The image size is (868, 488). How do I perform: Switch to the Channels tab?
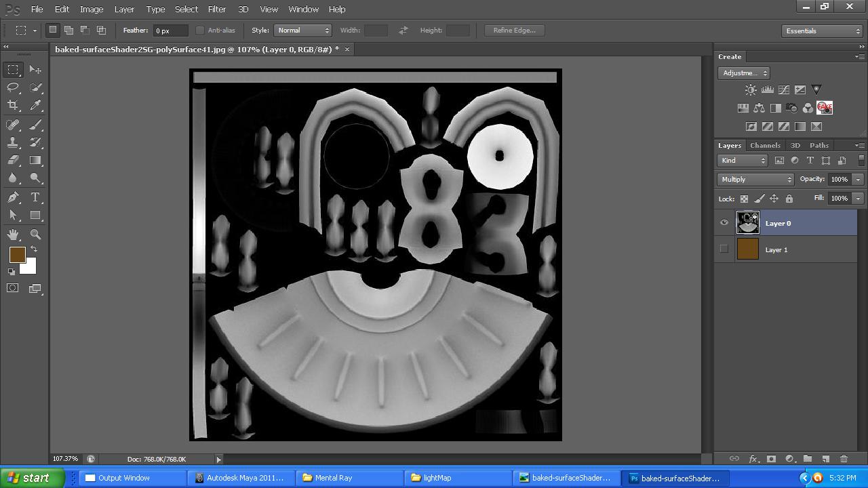pos(765,145)
